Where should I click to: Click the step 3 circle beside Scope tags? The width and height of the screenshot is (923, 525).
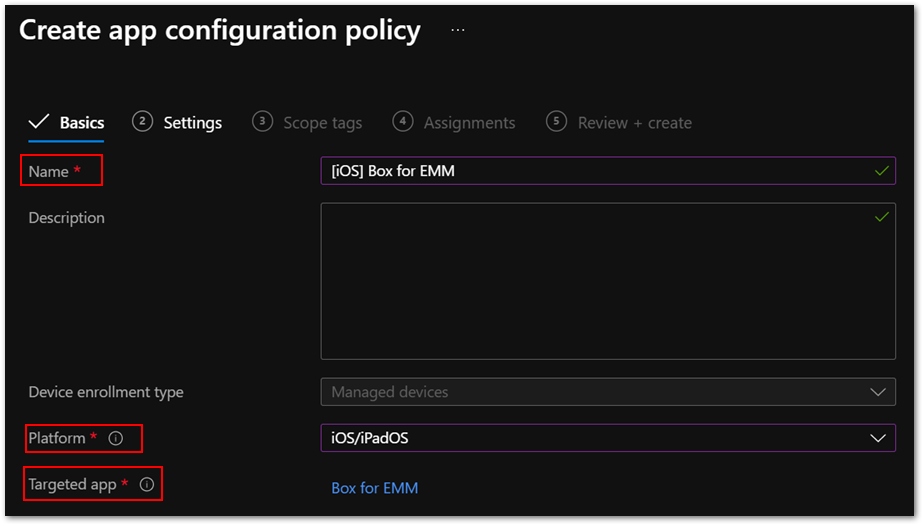click(x=263, y=121)
